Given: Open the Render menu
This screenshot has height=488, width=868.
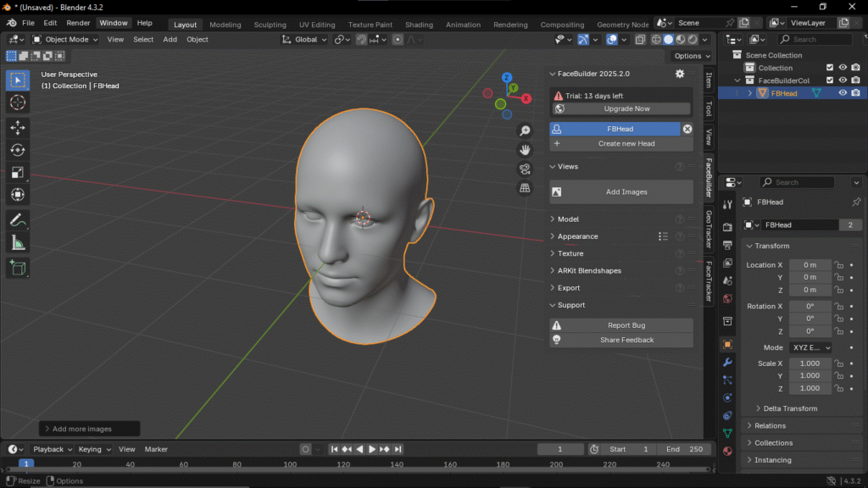Looking at the screenshot, I should [x=78, y=23].
